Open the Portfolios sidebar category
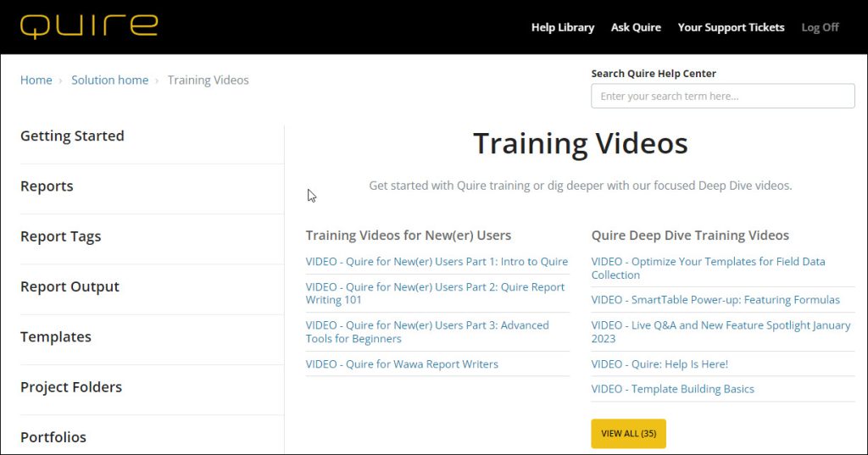 tap(53, 437)
